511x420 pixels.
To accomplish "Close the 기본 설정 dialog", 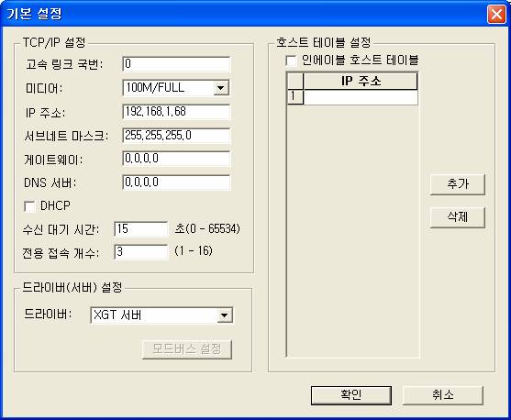I will pos(496,15).
